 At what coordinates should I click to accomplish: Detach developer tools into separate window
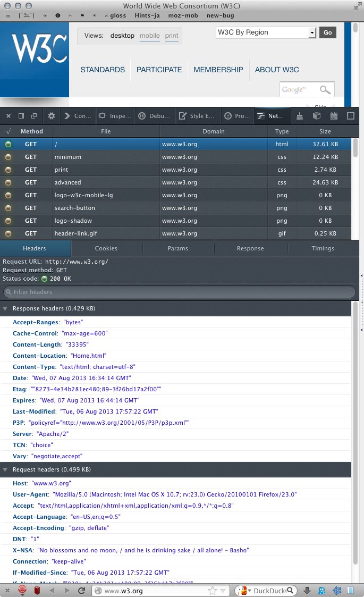(34, 116)
